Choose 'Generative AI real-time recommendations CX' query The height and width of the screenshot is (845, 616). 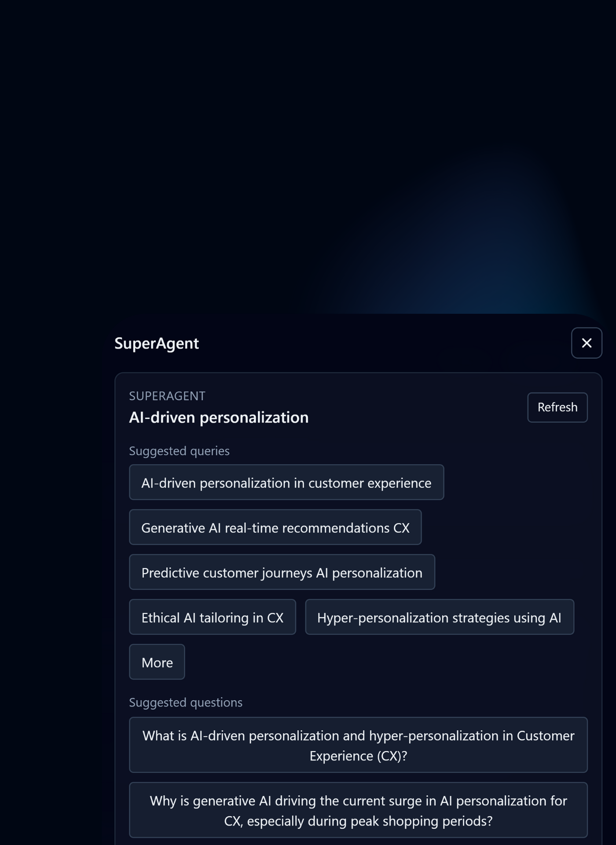[x=275, y=527]
